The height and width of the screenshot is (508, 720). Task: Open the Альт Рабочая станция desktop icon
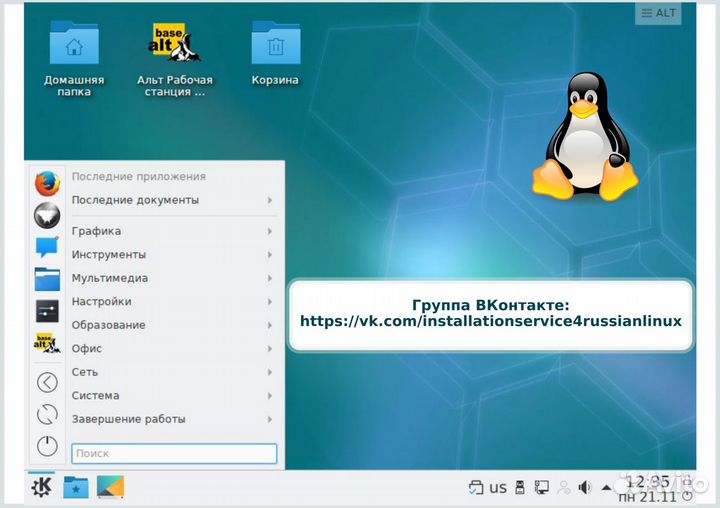174,58
